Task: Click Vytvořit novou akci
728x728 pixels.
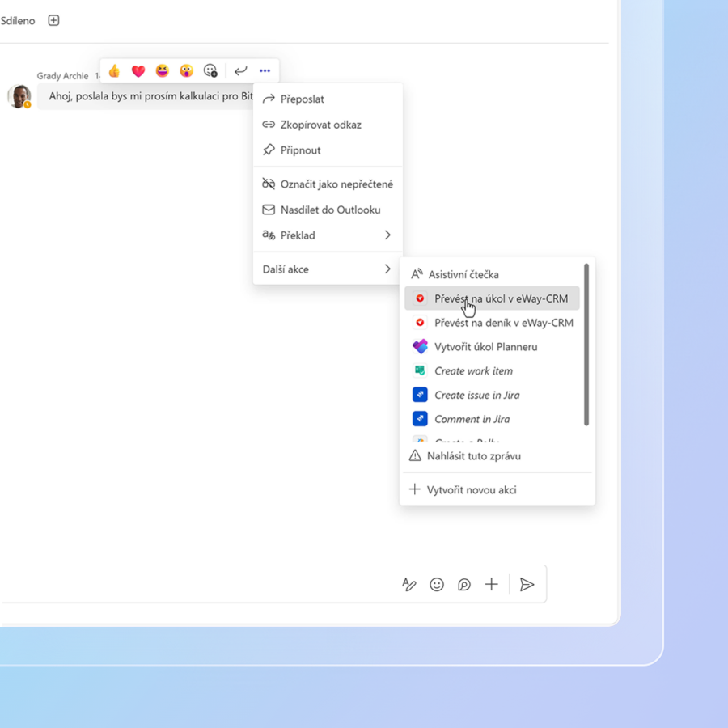Action: click(x=497, y=490)
